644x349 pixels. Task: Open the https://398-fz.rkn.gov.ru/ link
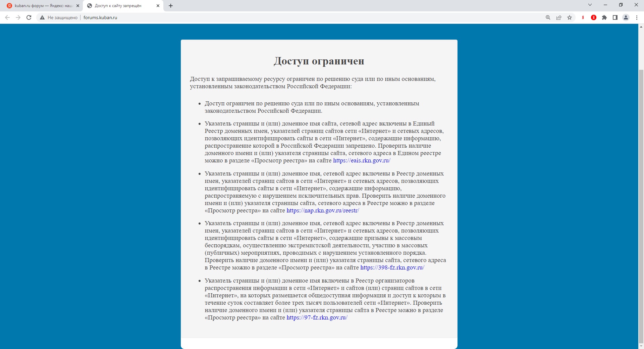tap(392, 267)
